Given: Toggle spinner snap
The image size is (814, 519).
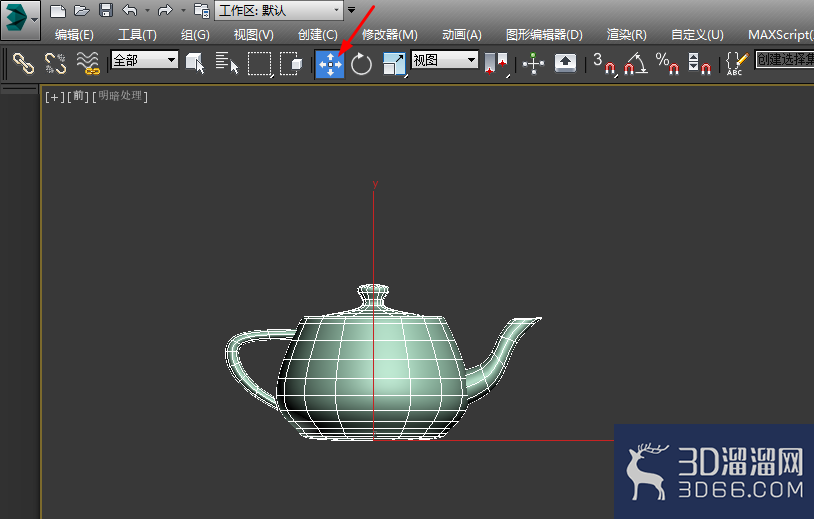Looking at the screenshot, I should coord(699,64).
